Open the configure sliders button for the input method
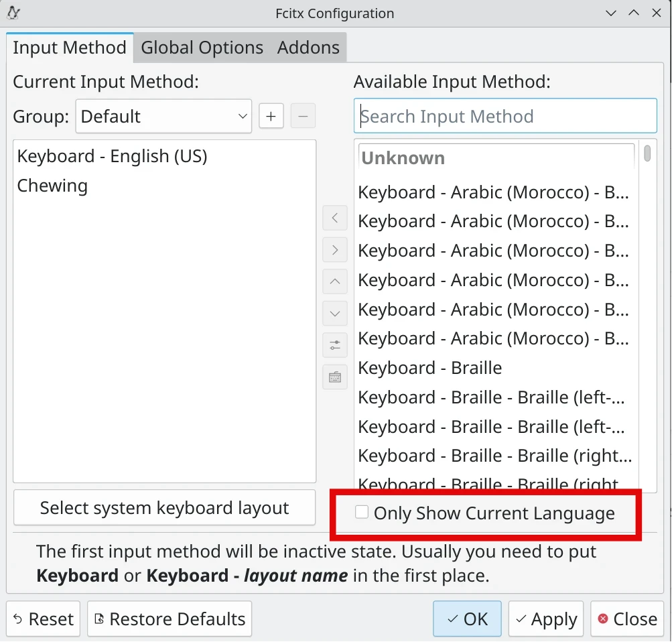The height and width of the screenshot is (642, 672). tap(335, 345)
